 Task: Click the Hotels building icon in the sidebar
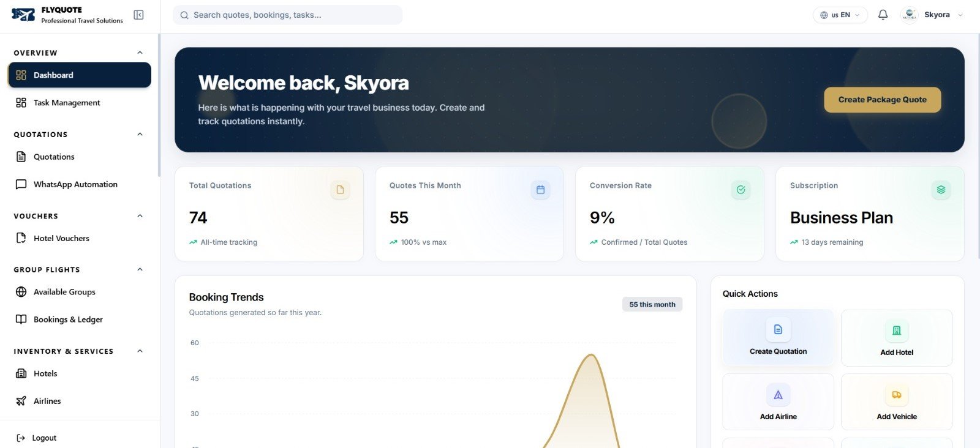[21, 373]
